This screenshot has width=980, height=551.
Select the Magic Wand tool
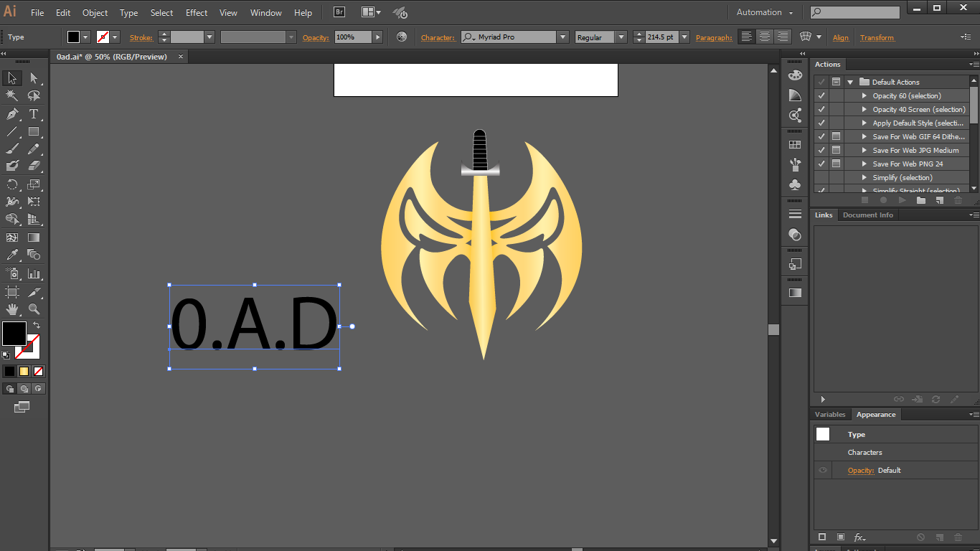pyautogui.click(x=12, y=96)
